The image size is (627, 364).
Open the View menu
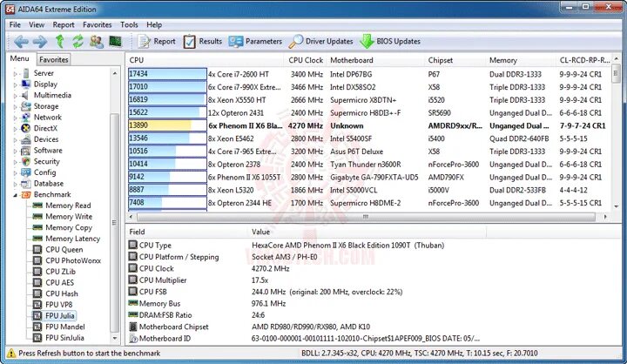click(37, 24)
